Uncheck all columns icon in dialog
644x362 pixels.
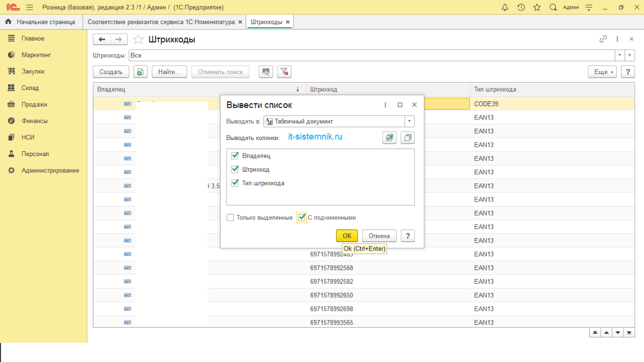(408, 138)
